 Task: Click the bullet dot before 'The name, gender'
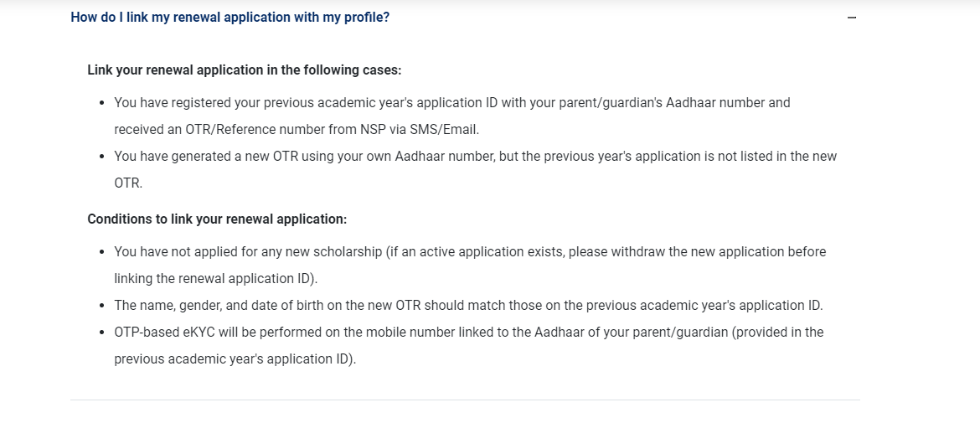tap(101, 306)
